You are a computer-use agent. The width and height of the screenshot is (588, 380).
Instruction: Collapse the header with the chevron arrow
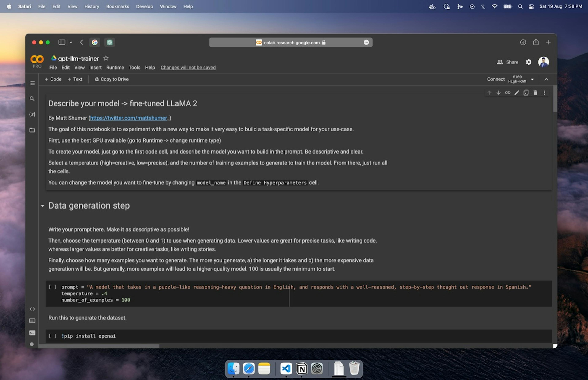coord(546,80)
